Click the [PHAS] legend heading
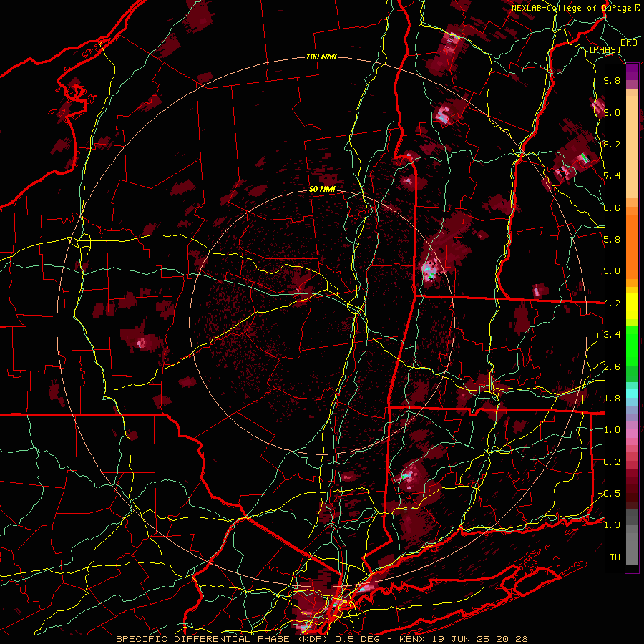Viewport: 644px width, 644px height. (605, 49)
